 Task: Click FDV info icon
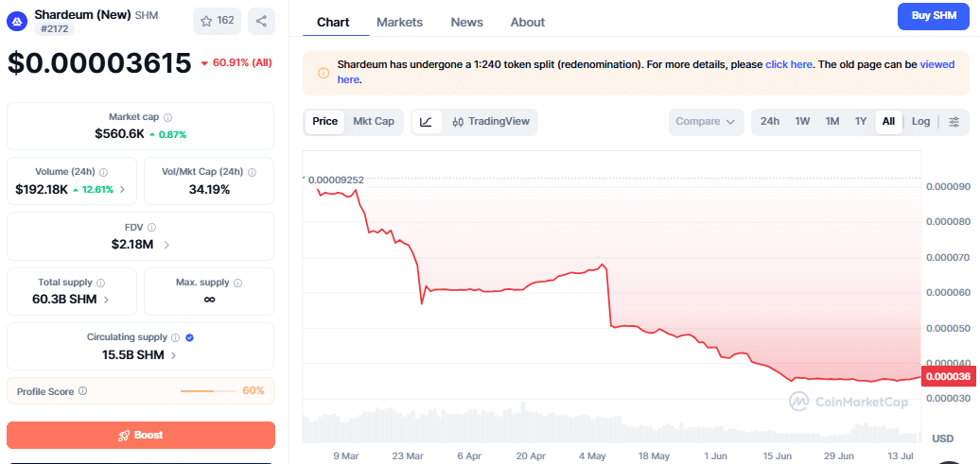click(152, 228)
